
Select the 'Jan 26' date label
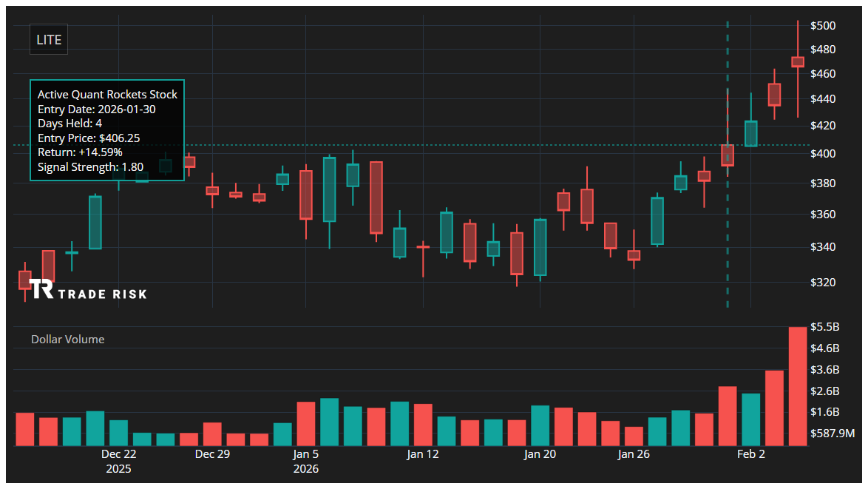click(x=634, y=454)
